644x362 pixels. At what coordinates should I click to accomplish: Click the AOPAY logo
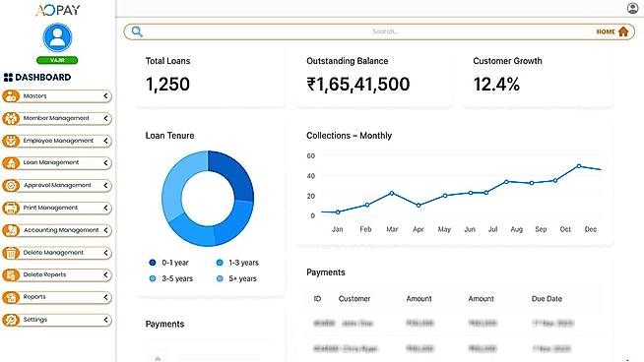point(58,10)
